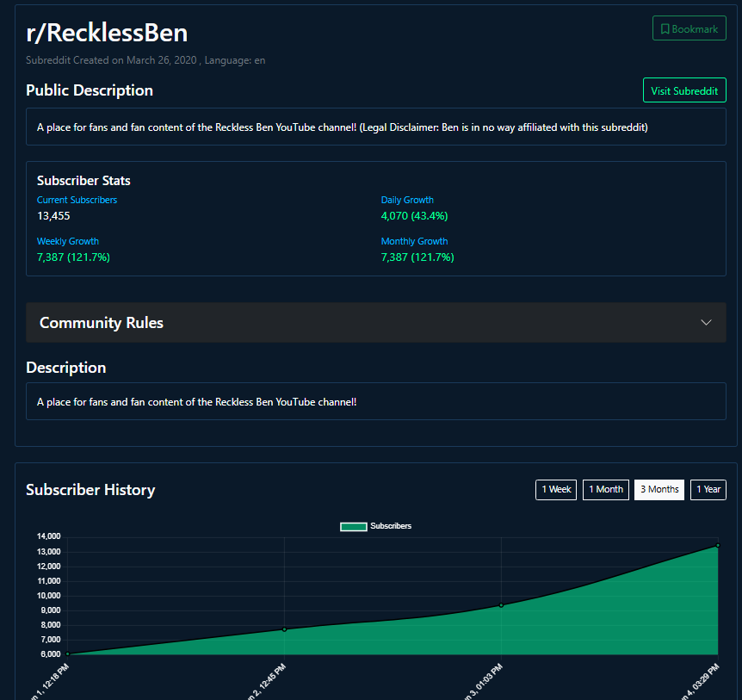Screen dimensions: 742x700
Task: Click the r/RecklessBen heading
Action: (x=107, y=33)
